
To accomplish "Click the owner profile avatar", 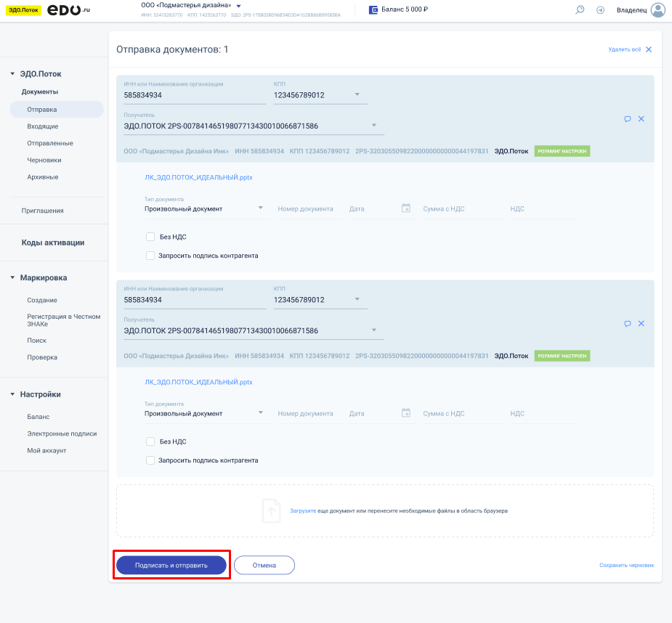I will 657,10.
